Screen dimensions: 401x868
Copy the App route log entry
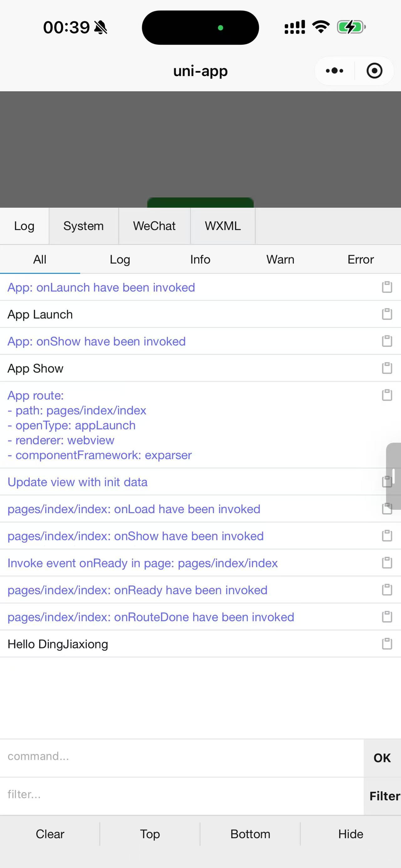click(387, 395)
